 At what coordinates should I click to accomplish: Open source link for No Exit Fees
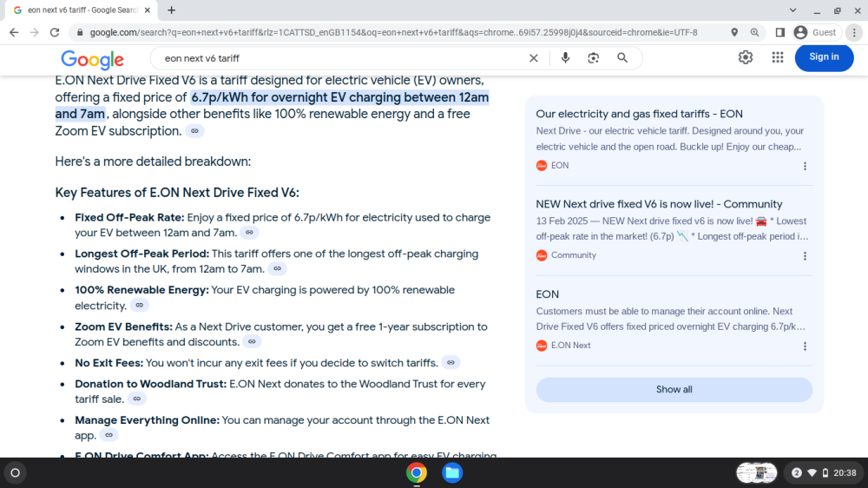coord(450,363)
